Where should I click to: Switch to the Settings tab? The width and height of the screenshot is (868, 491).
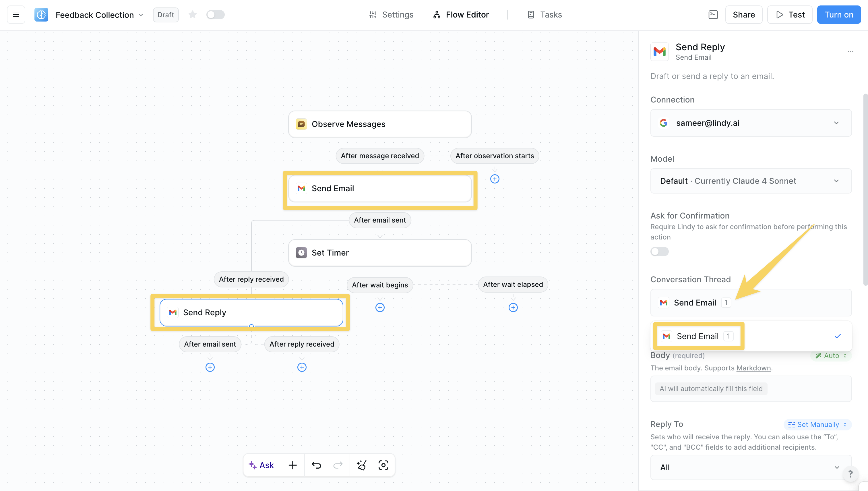391,15
